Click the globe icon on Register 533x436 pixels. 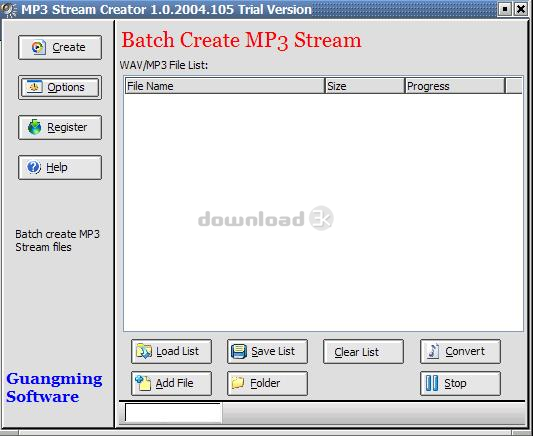tap(34, 127)
